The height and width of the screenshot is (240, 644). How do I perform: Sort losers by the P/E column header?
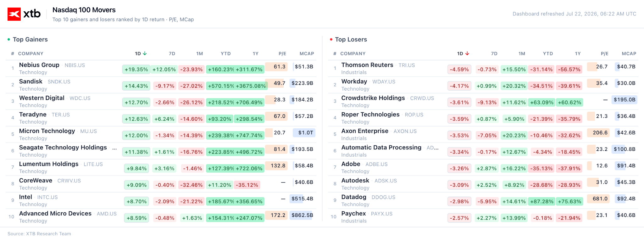point(605,53)
